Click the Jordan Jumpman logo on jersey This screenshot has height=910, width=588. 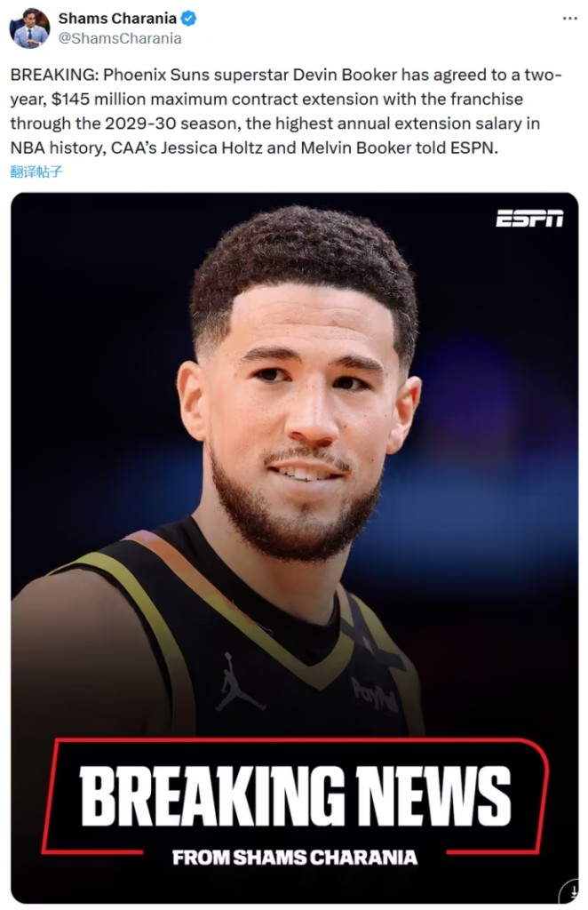pyautogui.click(x=238, y=682)
